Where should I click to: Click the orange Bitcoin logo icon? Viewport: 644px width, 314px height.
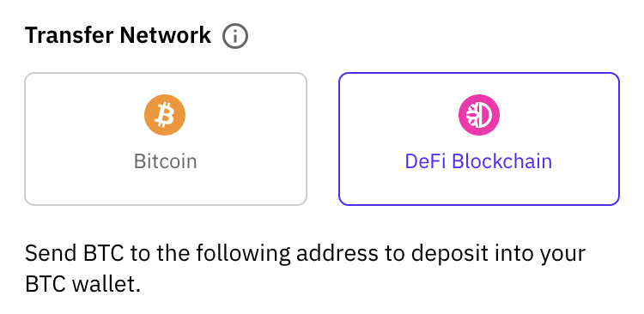[165, 115]
